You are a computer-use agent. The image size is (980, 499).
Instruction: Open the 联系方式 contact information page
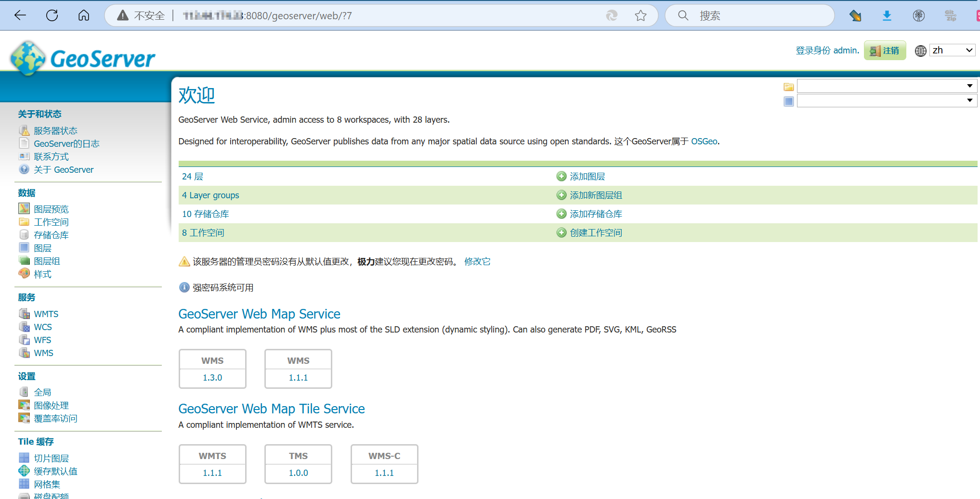[51, 156]
